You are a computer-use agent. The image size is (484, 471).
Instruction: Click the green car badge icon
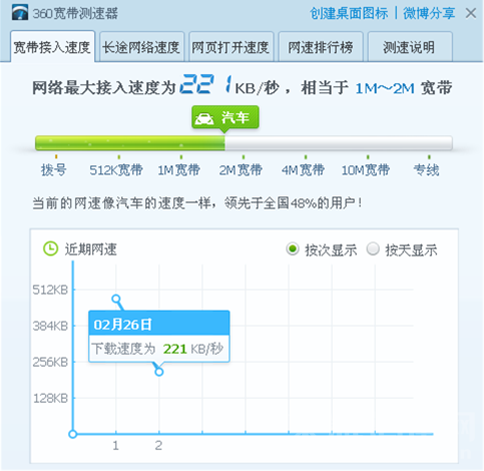204,118
